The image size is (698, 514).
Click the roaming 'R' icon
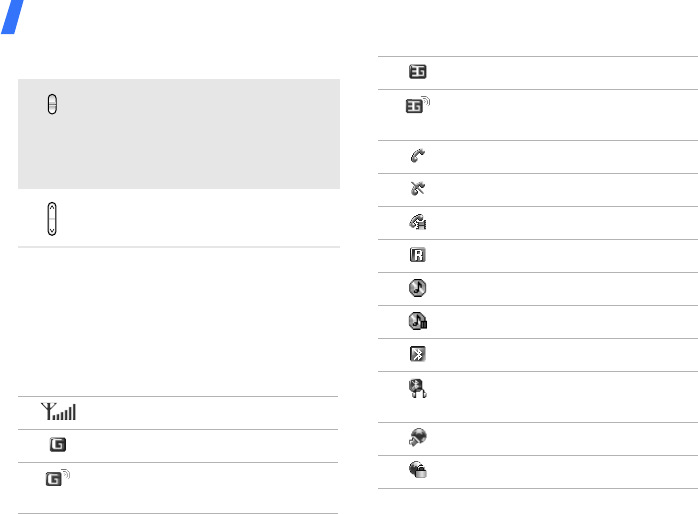416,255
